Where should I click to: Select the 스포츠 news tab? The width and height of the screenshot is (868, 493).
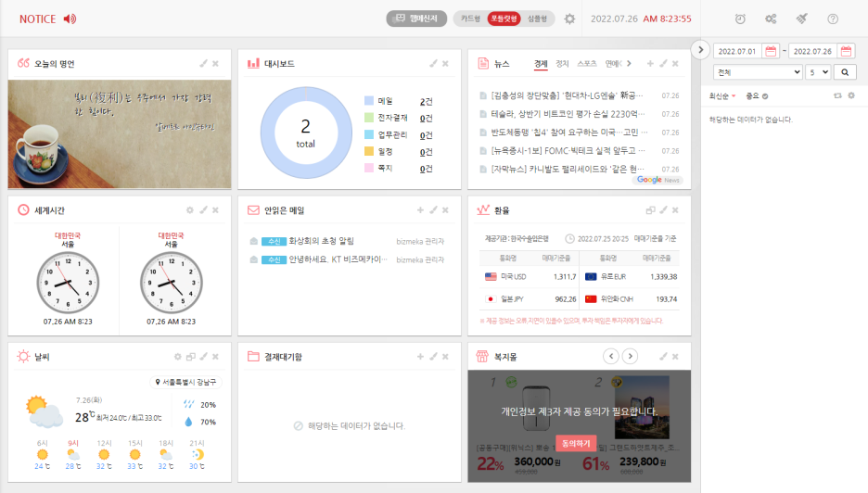click(x=586, y=63)
